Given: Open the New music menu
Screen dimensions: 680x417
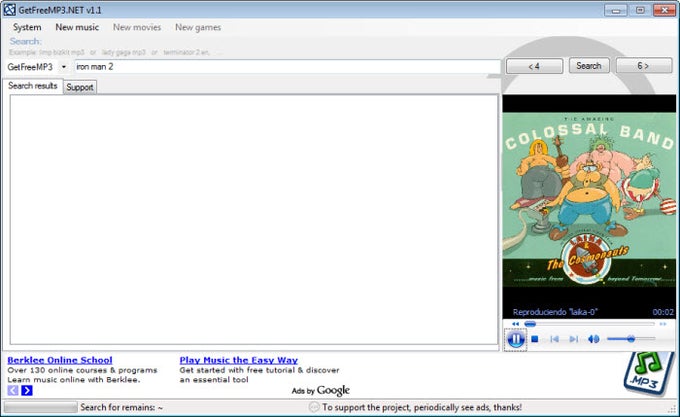Looking at the screenshot, I should [77, 27].
